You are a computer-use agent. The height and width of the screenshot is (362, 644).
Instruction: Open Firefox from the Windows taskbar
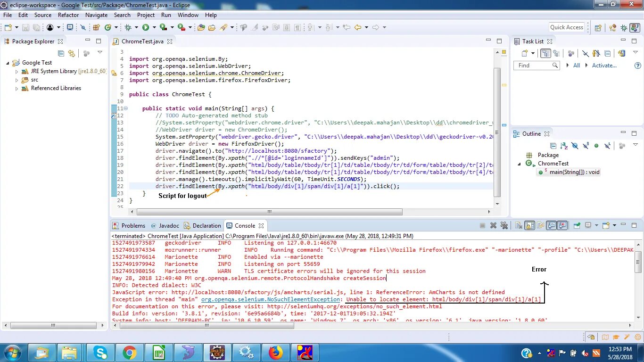coord(275,353)
